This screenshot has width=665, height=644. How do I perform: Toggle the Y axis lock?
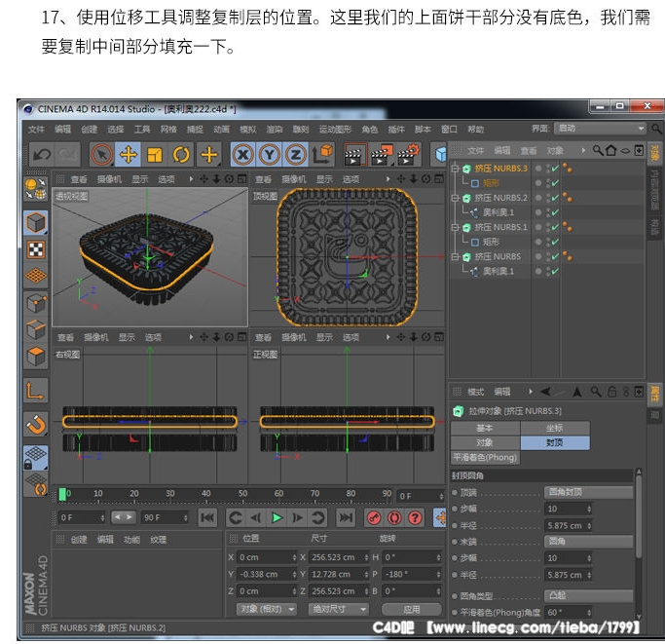tap(270, 155)
